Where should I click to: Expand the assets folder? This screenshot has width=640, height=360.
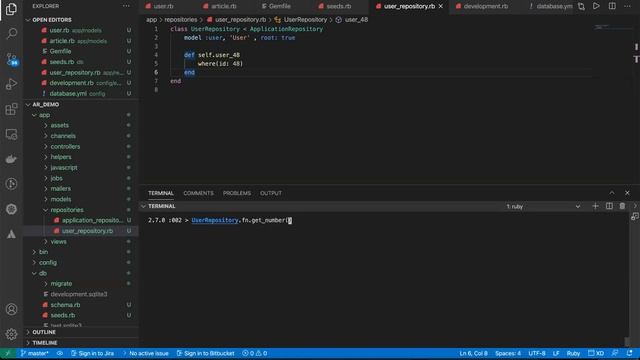click(60, 125)
